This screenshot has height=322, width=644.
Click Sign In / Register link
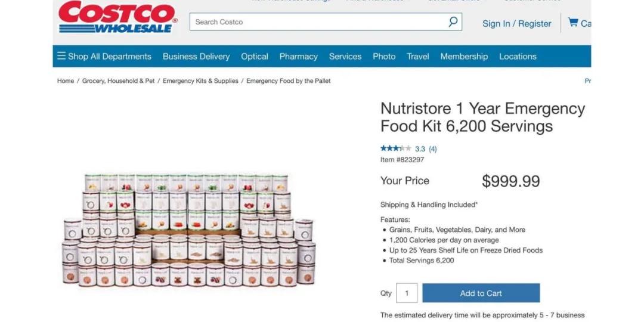point(516,24)
